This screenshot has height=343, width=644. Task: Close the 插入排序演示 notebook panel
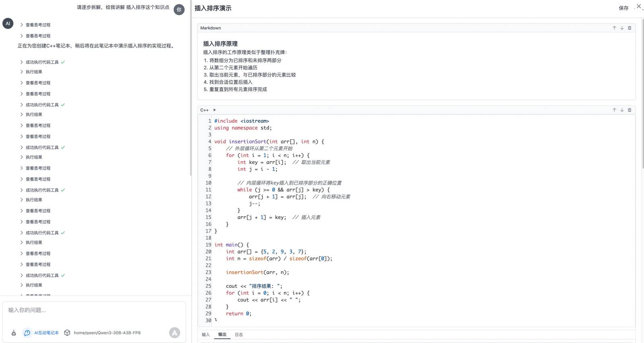(638, 6)
